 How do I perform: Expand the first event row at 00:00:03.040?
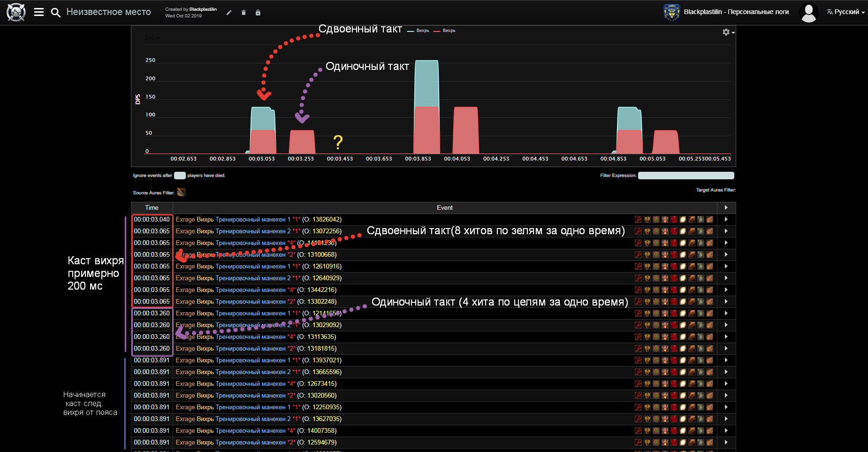pyautogui.click(x=726, y=219)
